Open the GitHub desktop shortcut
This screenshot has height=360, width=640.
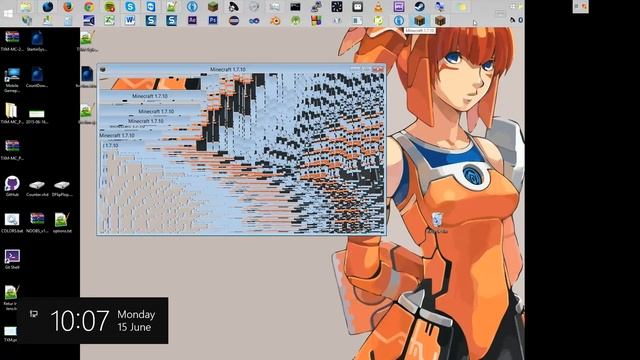[x=12, y=187]
